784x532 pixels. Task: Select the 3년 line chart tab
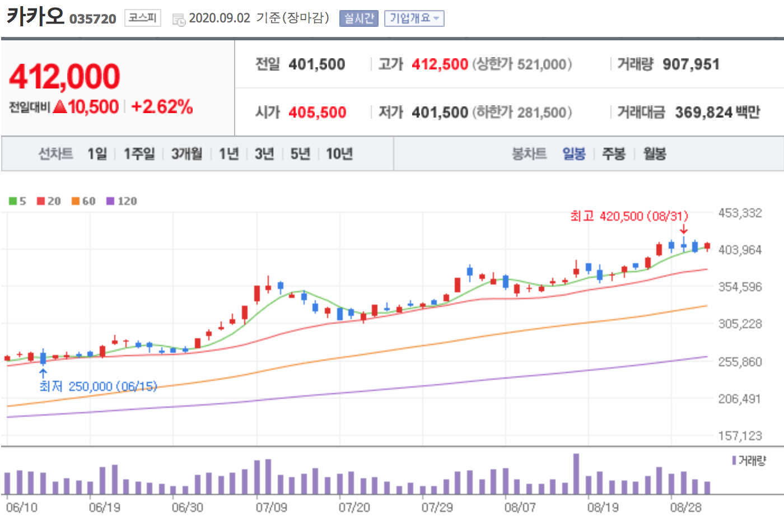tap(264, 153)
